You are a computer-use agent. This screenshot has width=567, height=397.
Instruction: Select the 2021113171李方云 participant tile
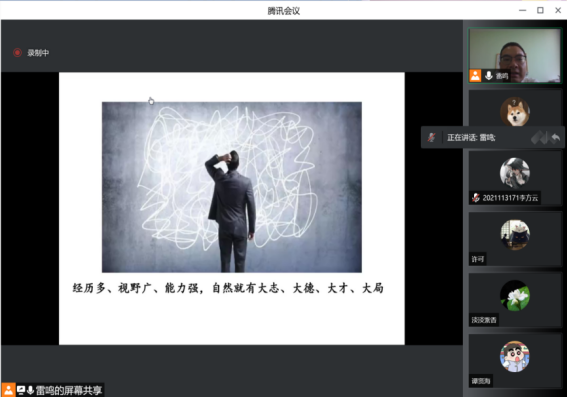pos(515,178)
